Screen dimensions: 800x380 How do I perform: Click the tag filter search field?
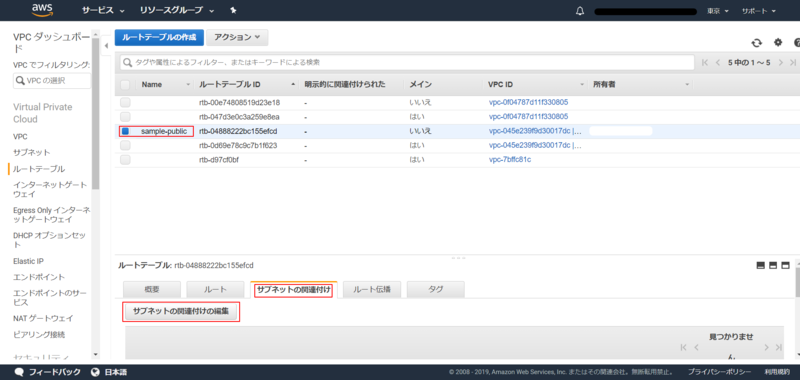click(x=407, y=62)
